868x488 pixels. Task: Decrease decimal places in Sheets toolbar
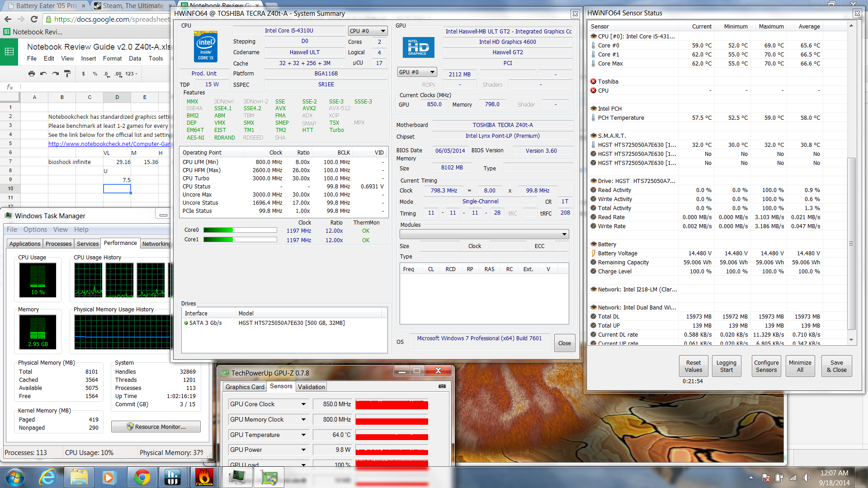(106, 74)
